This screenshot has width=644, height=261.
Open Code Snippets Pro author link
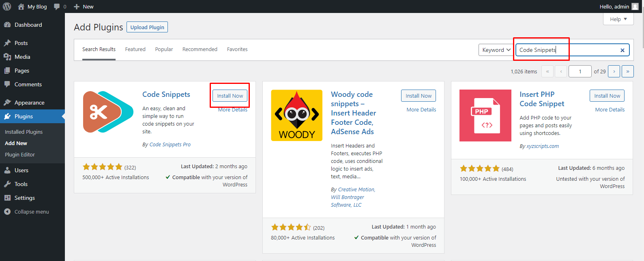170,145
